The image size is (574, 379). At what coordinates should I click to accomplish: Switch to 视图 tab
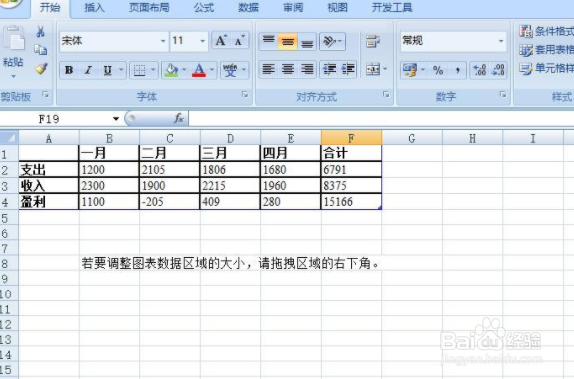pos(337,7)
